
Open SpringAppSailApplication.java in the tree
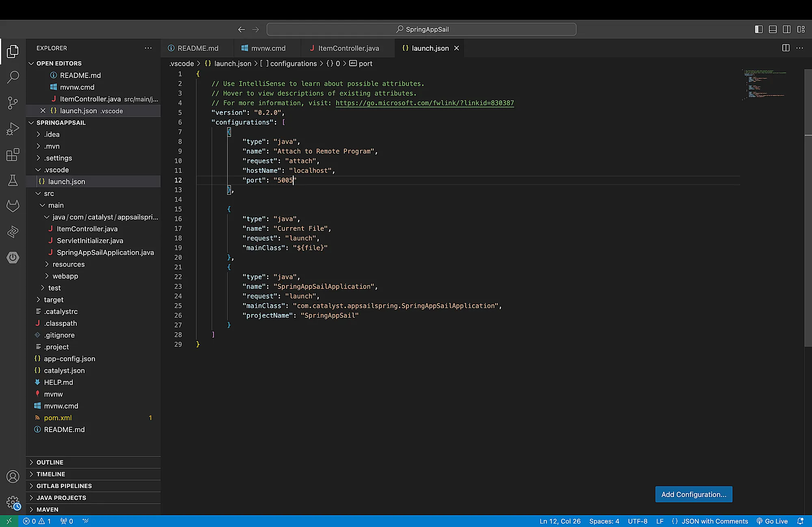(x=93, y=252)
